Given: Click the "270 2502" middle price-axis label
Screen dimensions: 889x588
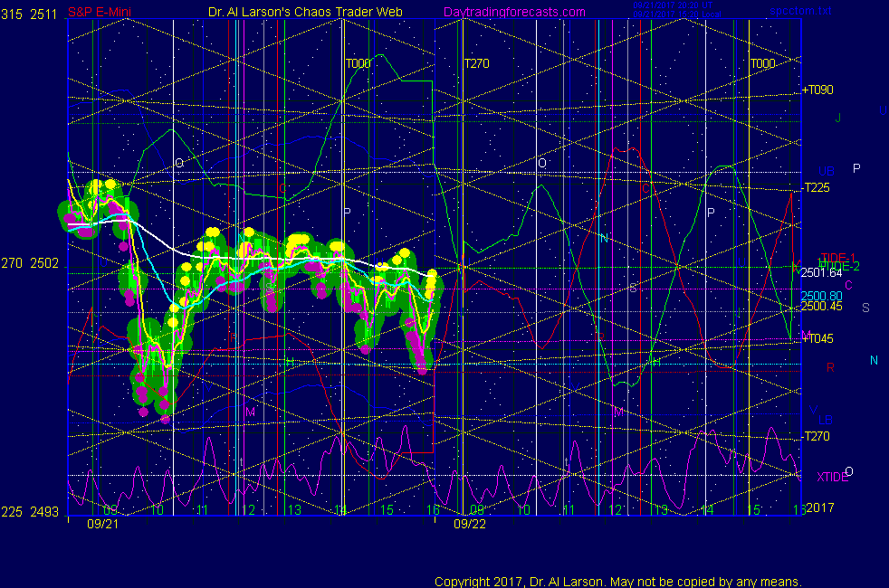Looking at the screenshot, I should point(30,263).
